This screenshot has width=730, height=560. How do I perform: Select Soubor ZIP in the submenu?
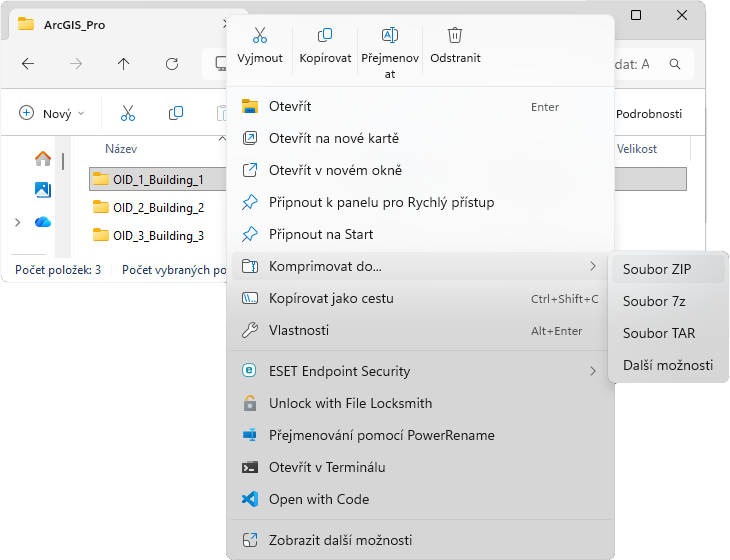point(668,269)
